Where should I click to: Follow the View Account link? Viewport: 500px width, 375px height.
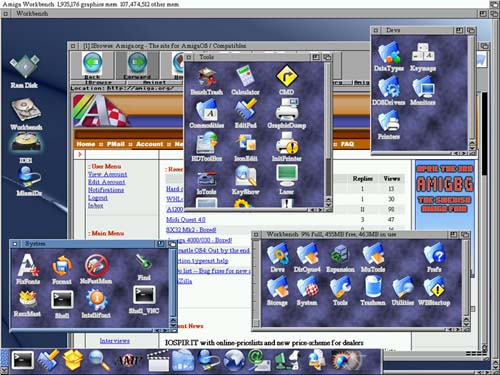click(107, 174)
